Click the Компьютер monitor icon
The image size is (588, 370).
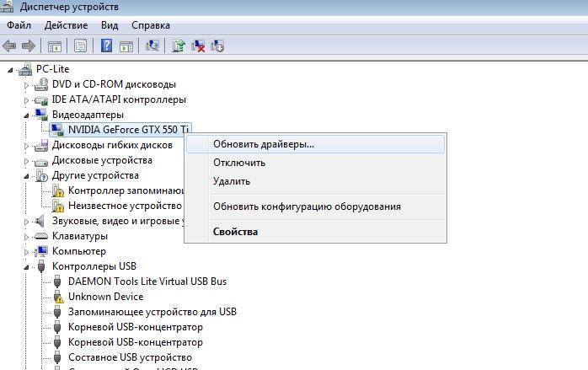click(x=41, y=251)
